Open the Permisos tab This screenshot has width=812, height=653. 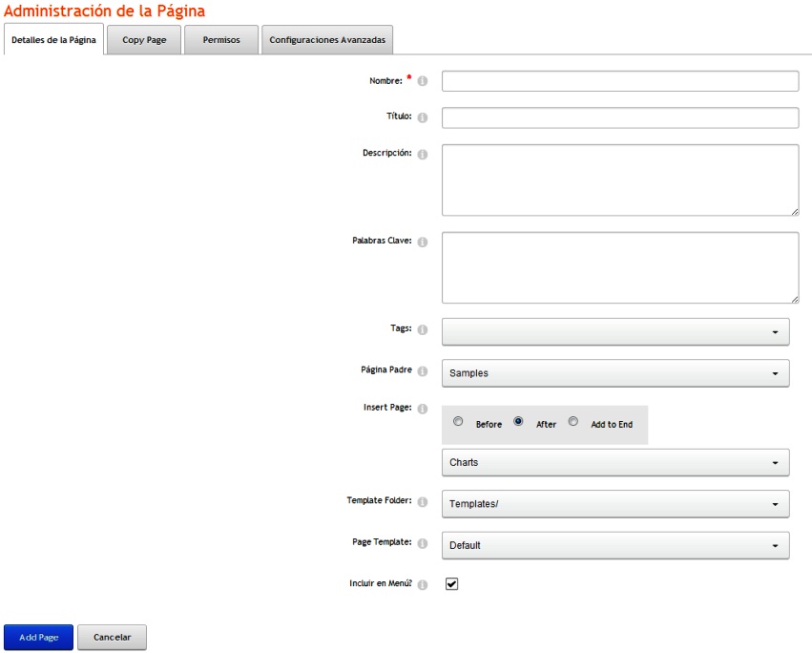pos(221,40)
